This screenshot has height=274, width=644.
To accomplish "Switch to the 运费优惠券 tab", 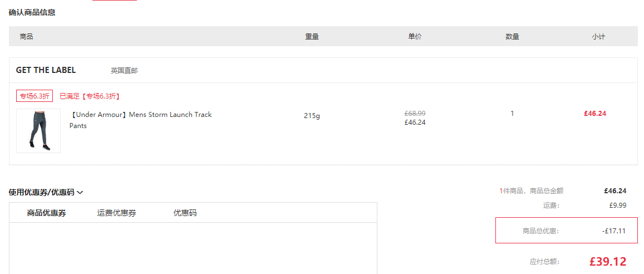I will pos(117,213).
